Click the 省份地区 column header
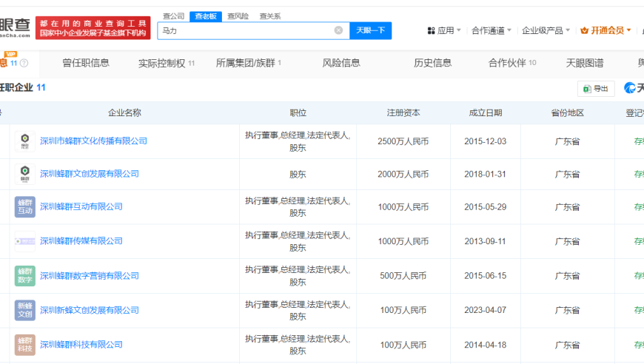Viewport: 644px width, 364px height. (x=567, y=113)
